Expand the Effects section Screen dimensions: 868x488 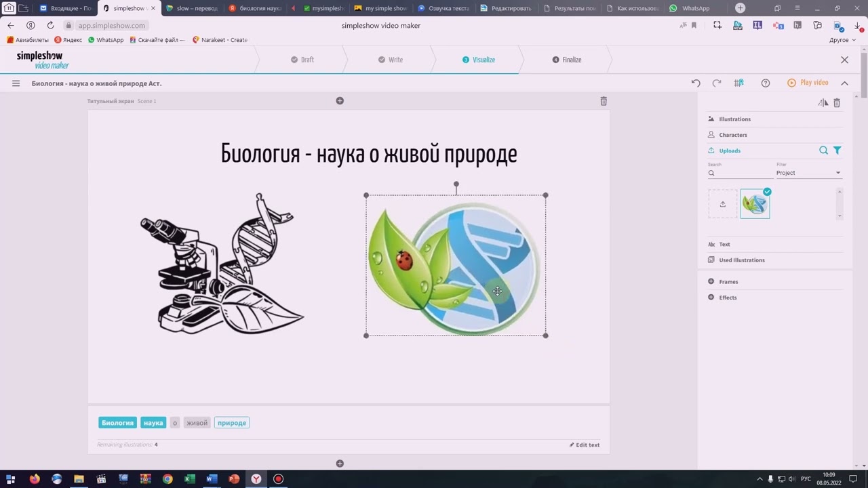pos(728,297)
